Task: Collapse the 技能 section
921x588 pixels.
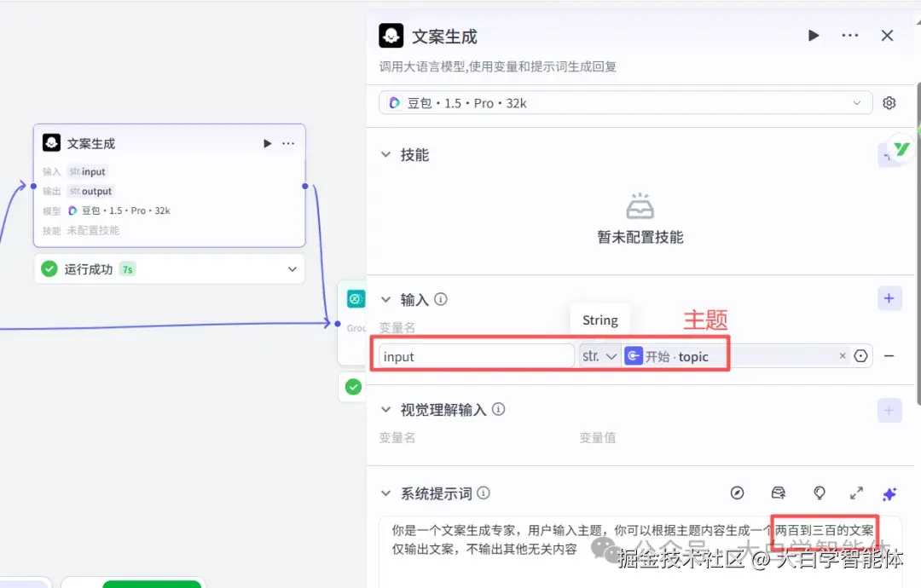Action: (386, 154)
